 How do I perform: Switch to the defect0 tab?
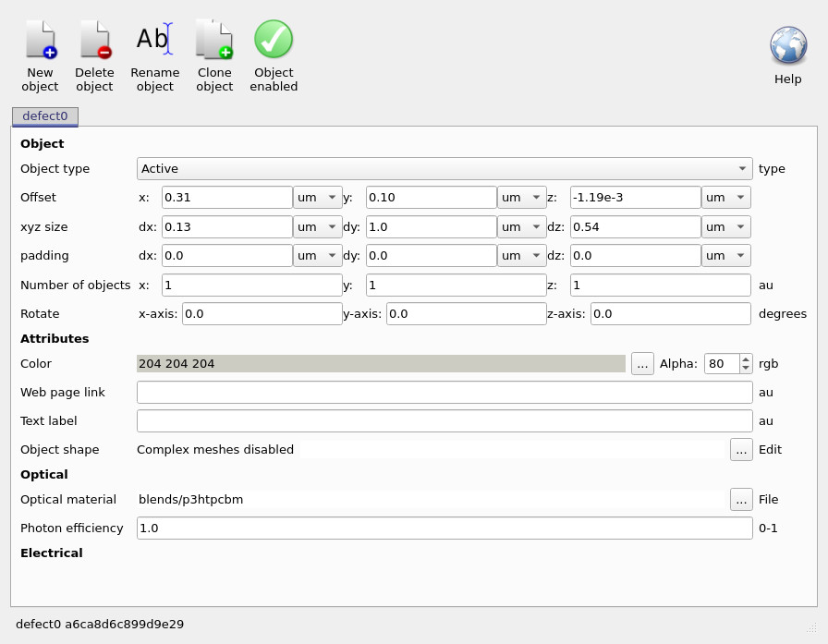[44, 116]
